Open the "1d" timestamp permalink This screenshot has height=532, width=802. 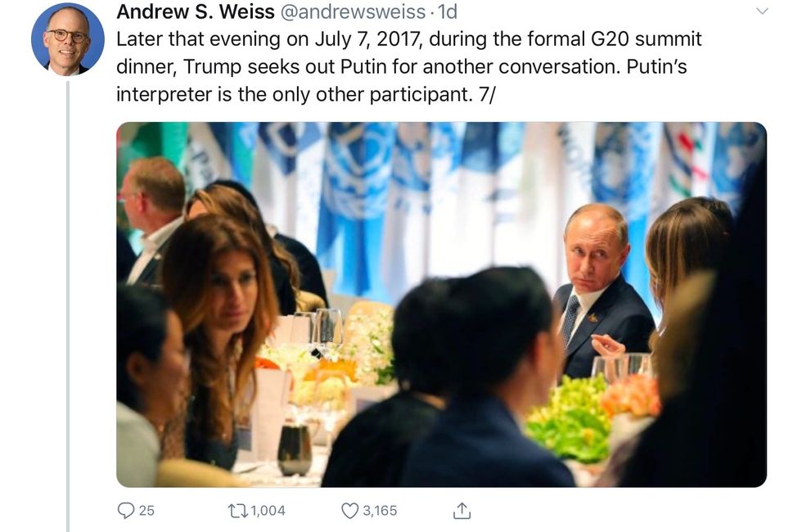447,12
